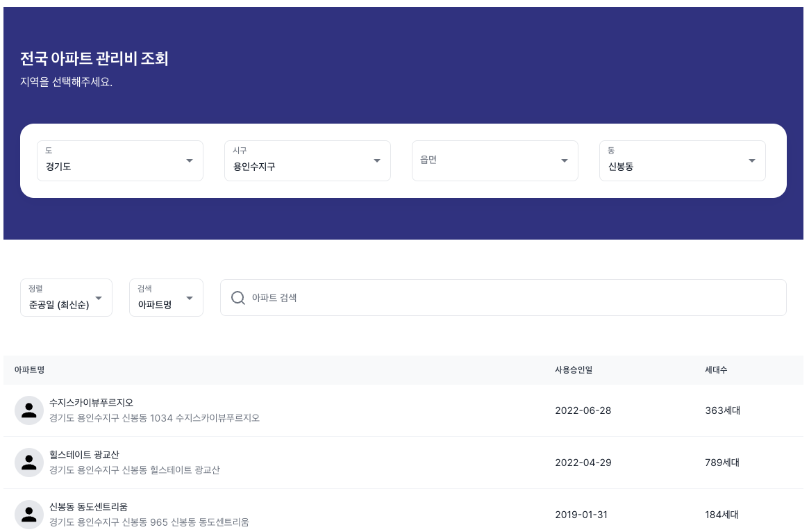This screenshot has width=809, height=532.
Task: Open the 신봉동 동도센트리움 apartment name
Action: (88, 507)
